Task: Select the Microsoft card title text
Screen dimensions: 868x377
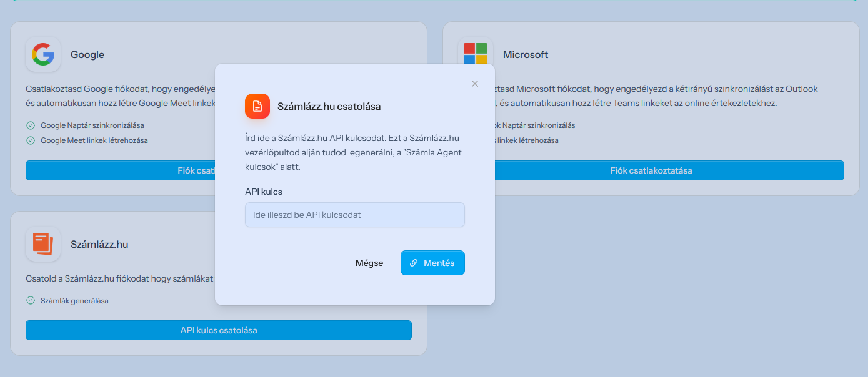Action: click(526, 54)
